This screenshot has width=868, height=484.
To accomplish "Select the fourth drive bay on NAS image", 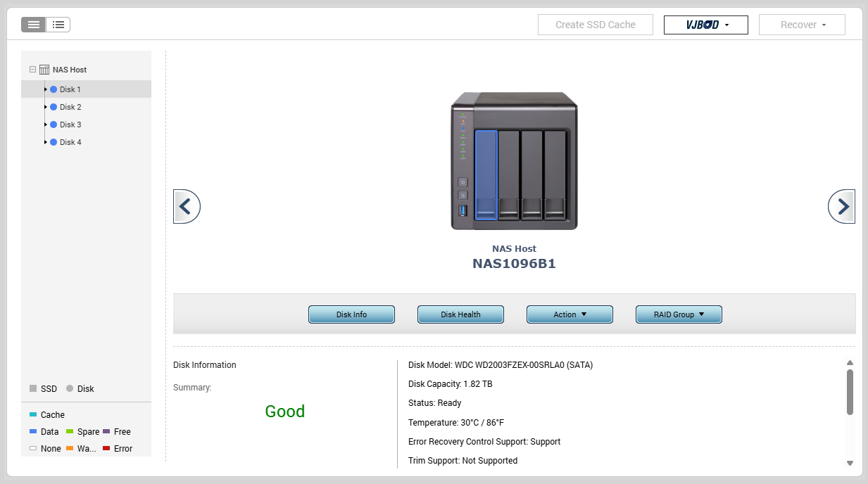I will click(x=555, y=174).
